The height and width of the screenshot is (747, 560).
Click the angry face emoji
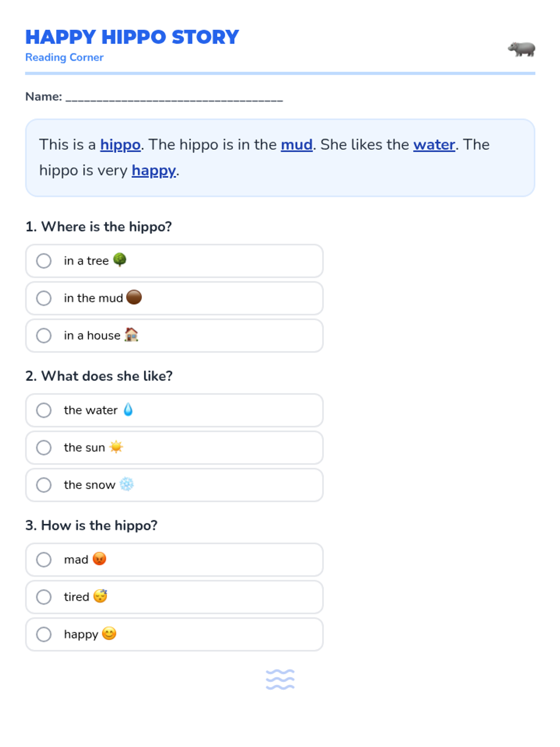pyautogui.click(x=99, y=559)
